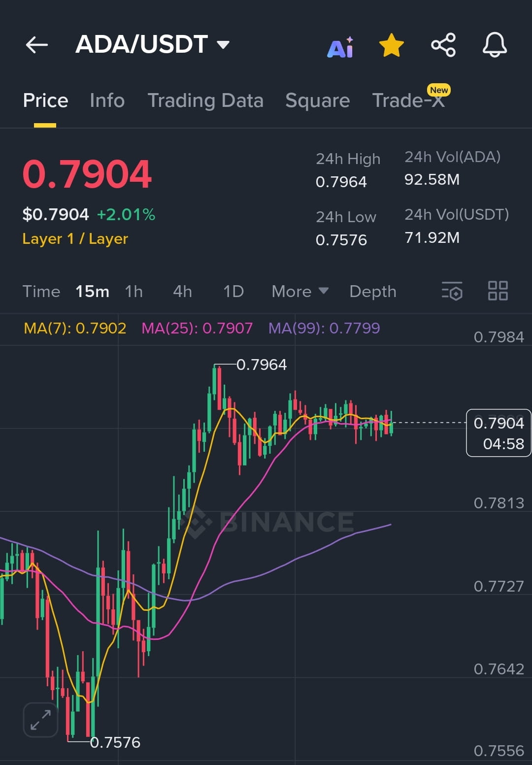
Task: Open the More timeframes dropdown
Action: 300,291
